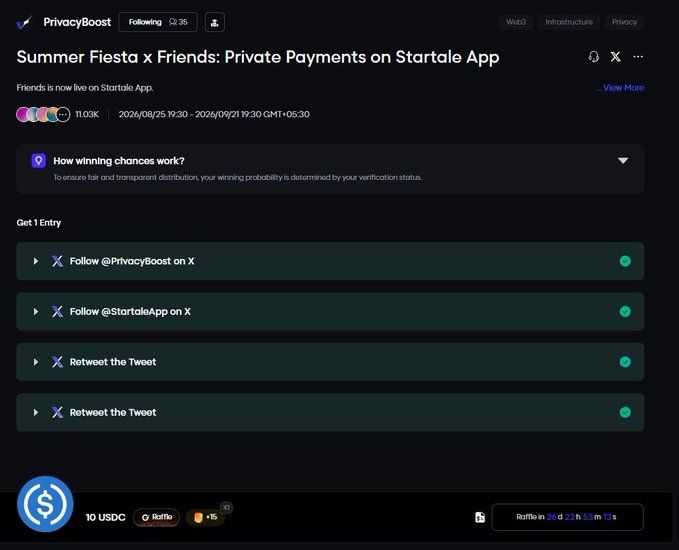679x550 pixels.
Task: Click the X1 multiplier tag
Action: [226, 507]
